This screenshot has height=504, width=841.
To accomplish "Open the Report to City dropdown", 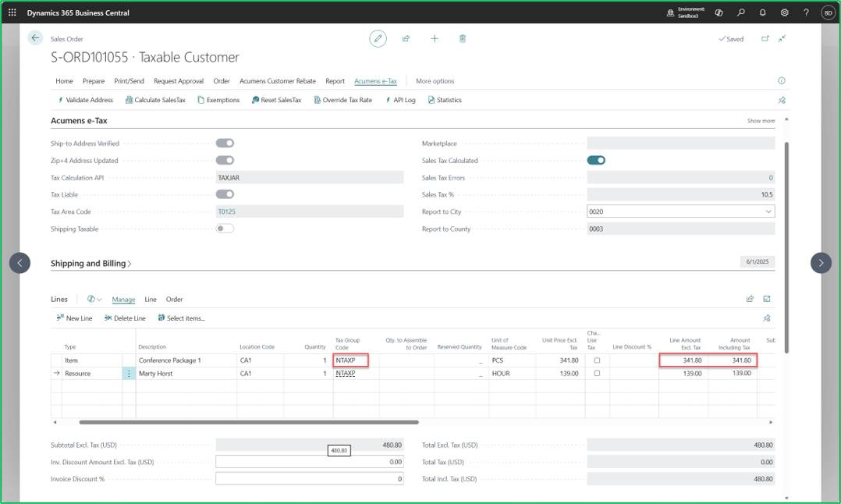I will tap(768, 211).
